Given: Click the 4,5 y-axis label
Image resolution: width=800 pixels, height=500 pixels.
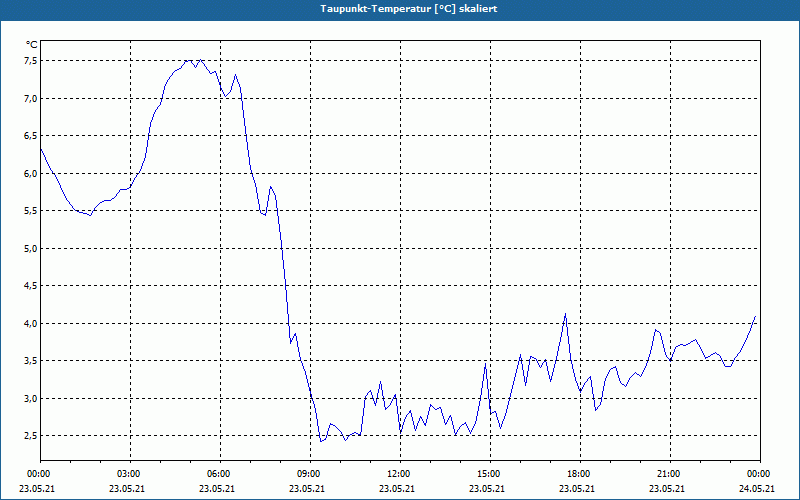Looking at the screenshot, I should click(31, 286).
